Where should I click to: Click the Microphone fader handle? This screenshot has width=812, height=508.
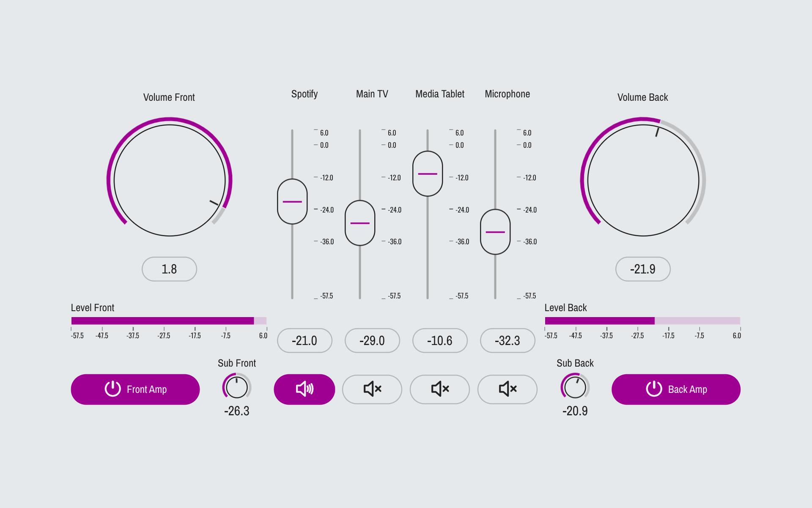click(495, 232)
